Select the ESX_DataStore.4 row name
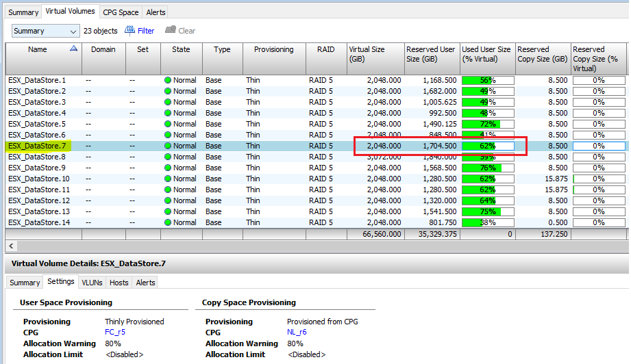Screen dimensions: 631x364 pos(37,113)
